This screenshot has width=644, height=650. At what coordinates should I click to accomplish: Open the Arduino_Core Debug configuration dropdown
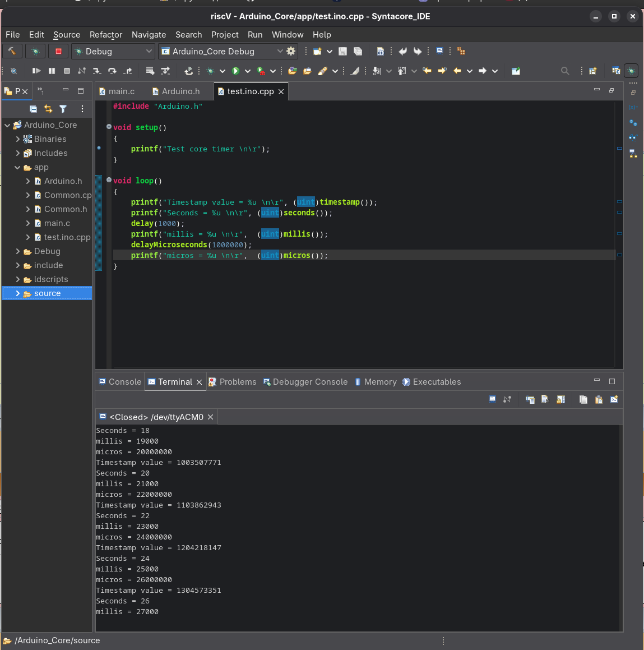280,51
